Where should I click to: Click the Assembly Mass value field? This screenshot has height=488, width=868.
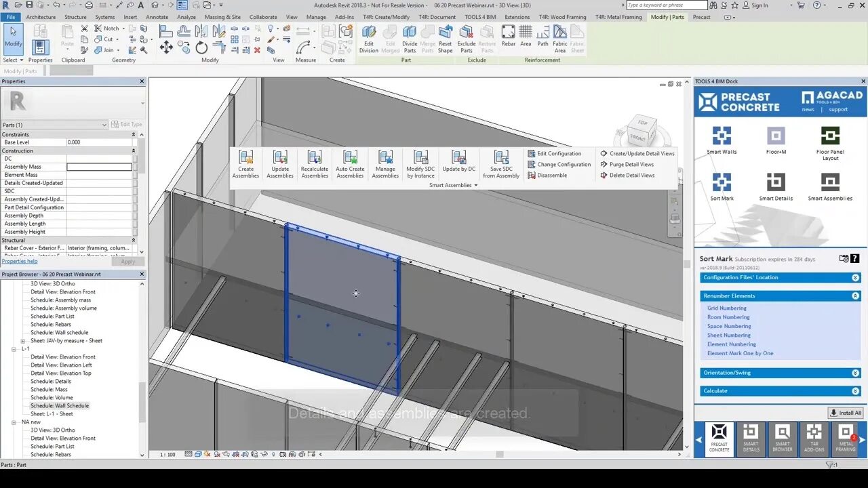click(99, 167)
